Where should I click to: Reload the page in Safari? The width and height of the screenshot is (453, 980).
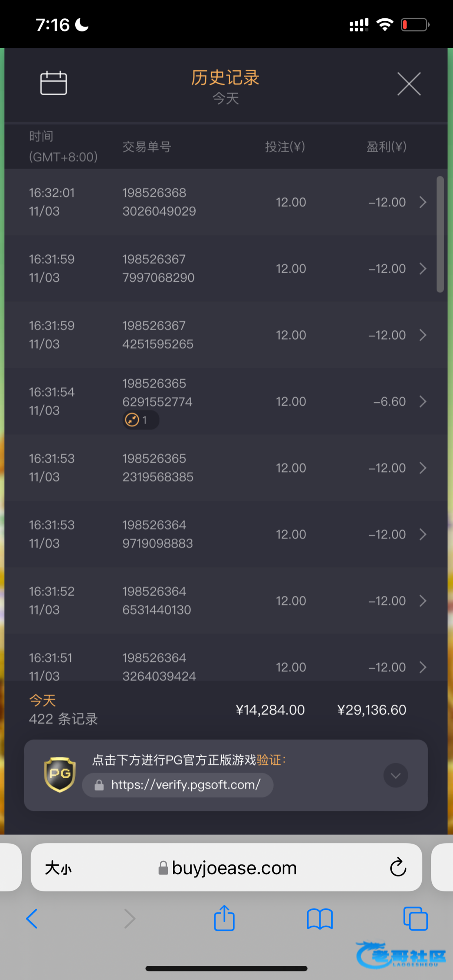398,867
